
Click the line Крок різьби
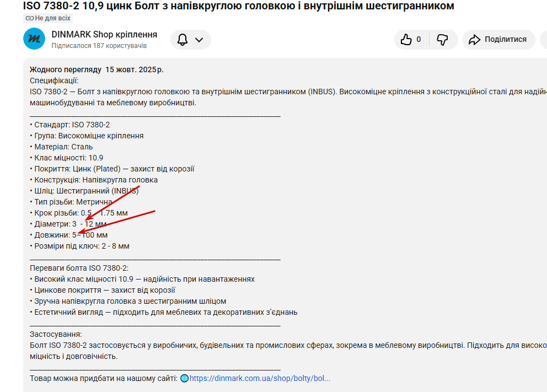pos(78,213)
